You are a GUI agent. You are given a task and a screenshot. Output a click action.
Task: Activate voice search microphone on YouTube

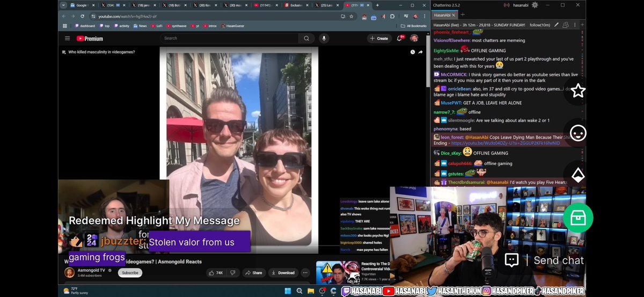coord(324,38)
